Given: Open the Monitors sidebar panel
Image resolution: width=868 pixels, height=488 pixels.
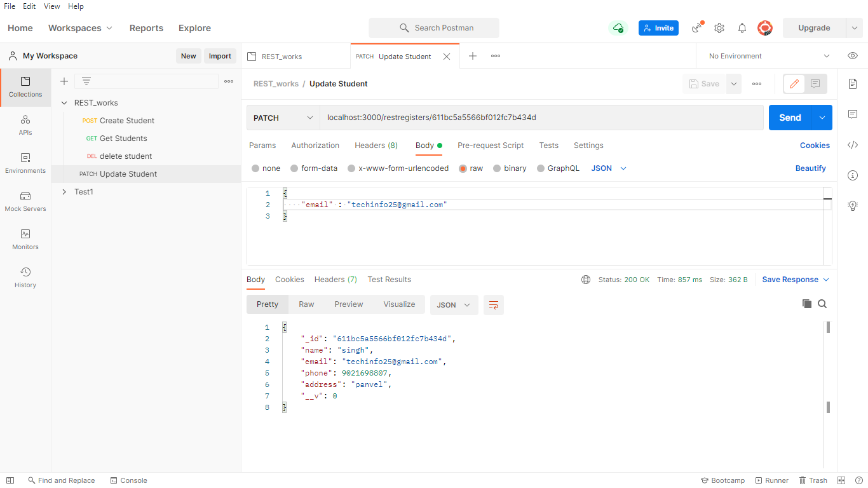Looking at the screenshot, I should click(25, 240).
